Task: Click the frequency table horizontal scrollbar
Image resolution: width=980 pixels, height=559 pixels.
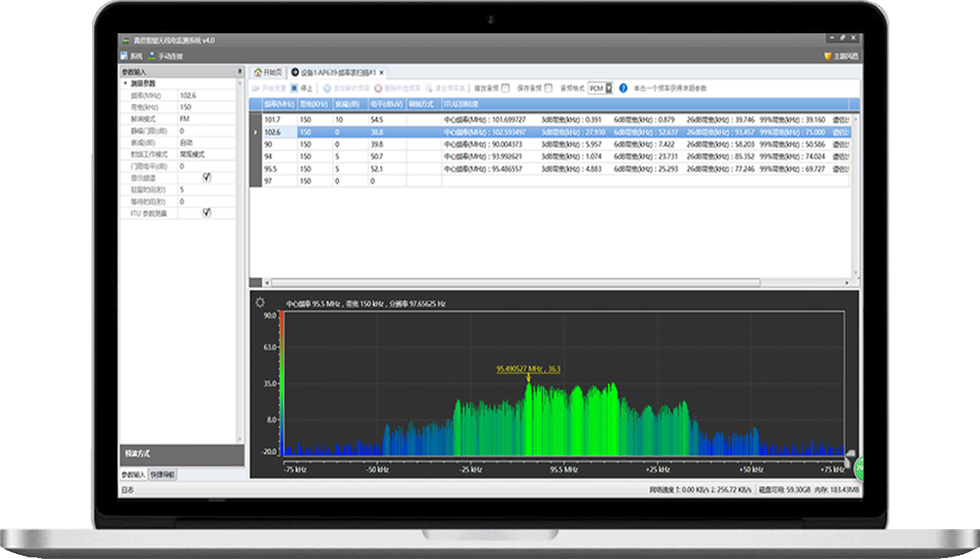Action: pos(515,282)
